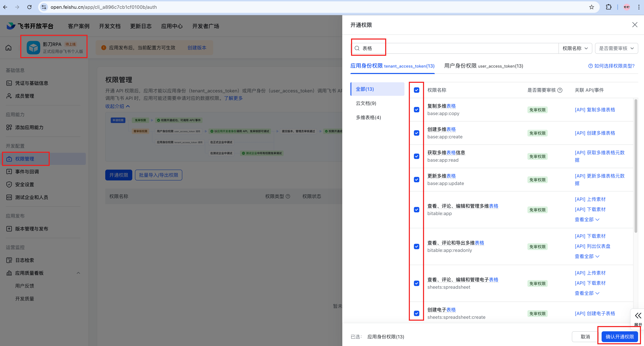Uncheck the 复制多维表格 permission checkbox

point(416,110)
